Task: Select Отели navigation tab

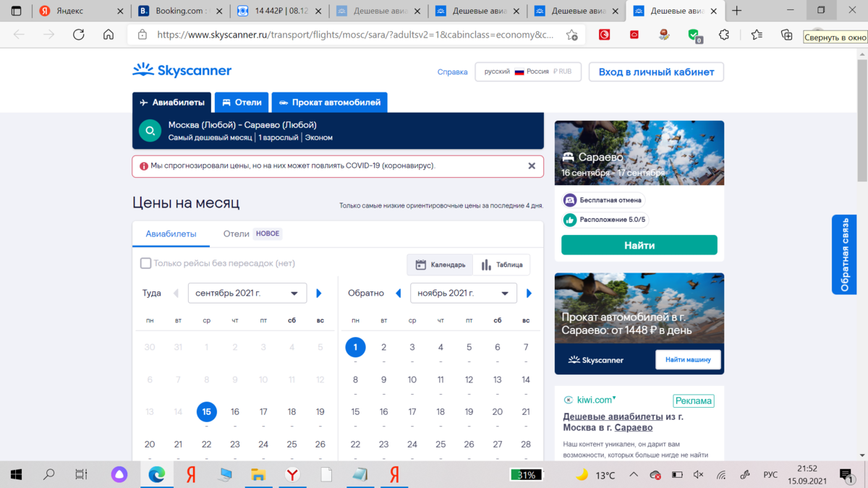Action: click(242, 103)
